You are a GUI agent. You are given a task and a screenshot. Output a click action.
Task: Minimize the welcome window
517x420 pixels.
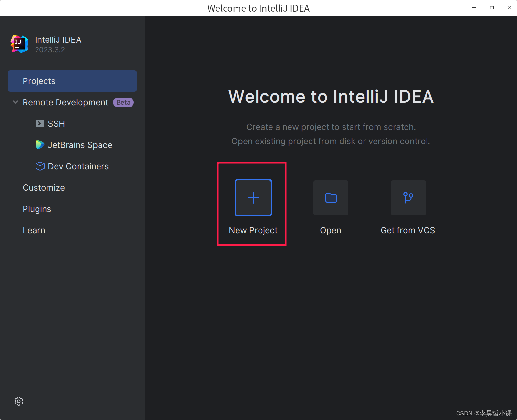[474, 8]
